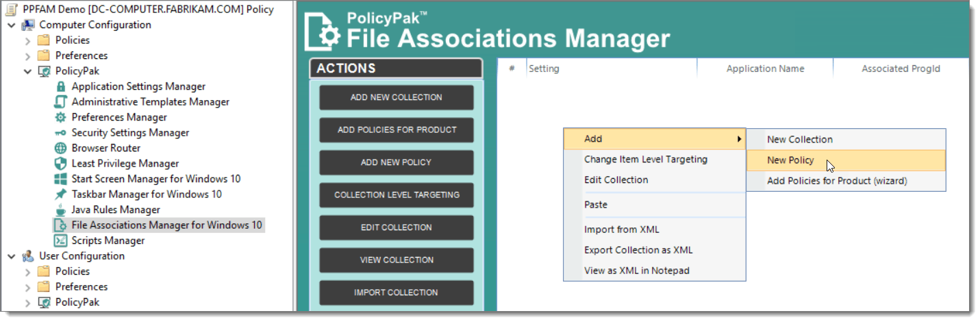
Task: Select Security Settings Manager in the tree
Action: coord(130,133)
